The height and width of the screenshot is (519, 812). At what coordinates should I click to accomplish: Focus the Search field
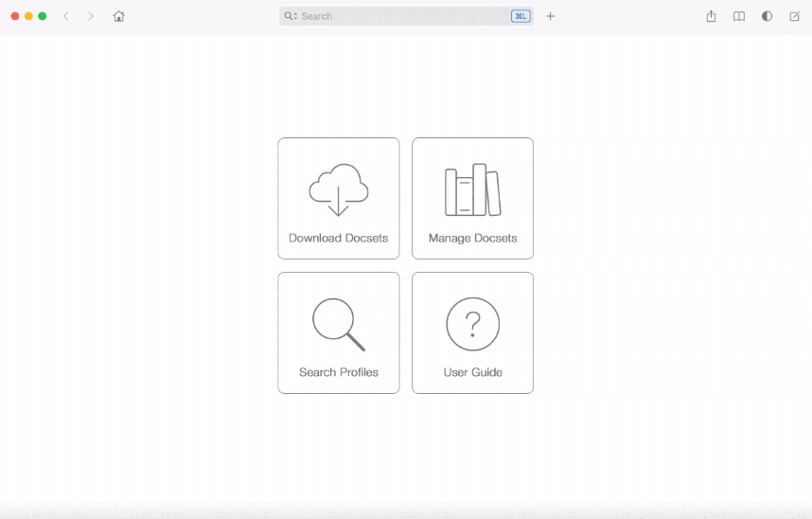coord(406,16)
